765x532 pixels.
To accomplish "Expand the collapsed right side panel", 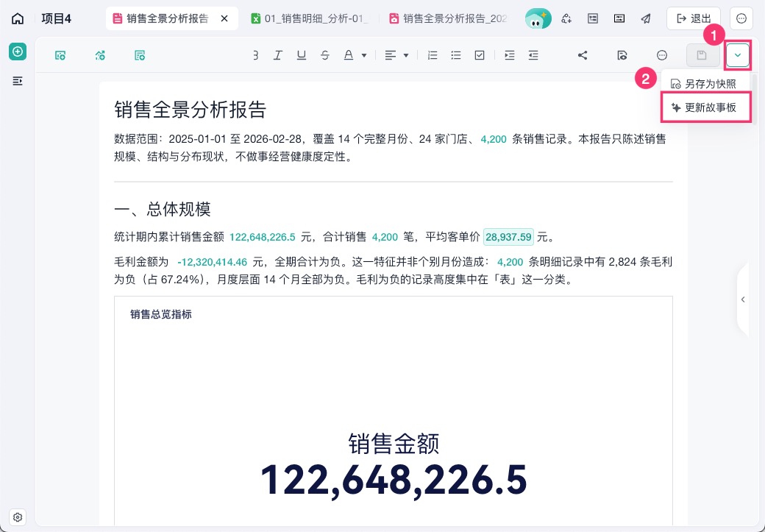I will (742, 299).
